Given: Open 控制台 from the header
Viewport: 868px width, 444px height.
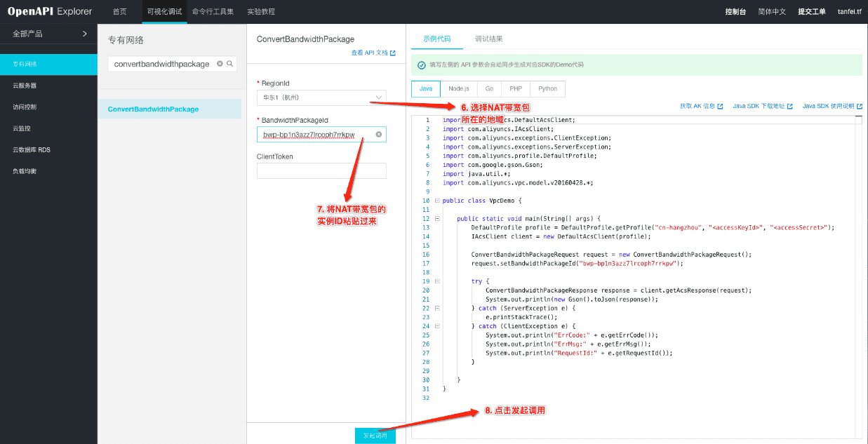Looking at the screenshot, I should point(735,12).
